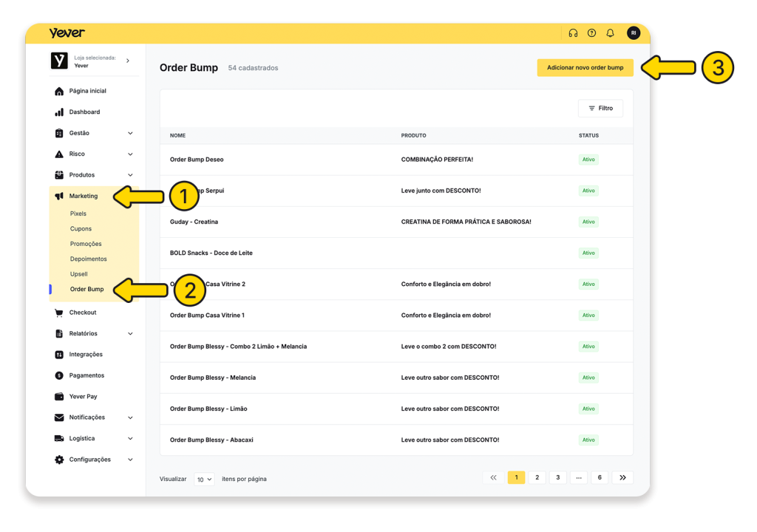Viewport: 757px width, 532px height.
Task: Click the RI user avatar
Action: click(634, 33)
